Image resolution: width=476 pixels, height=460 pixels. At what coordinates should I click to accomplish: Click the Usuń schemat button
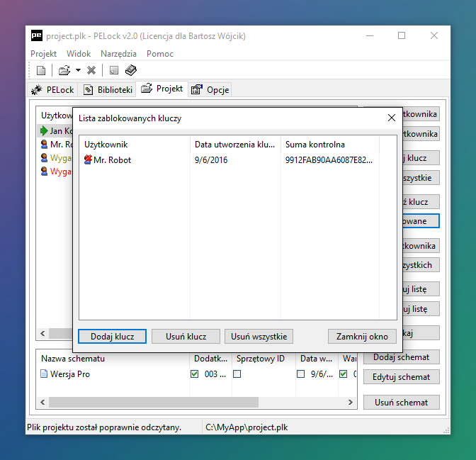[401, 403]
